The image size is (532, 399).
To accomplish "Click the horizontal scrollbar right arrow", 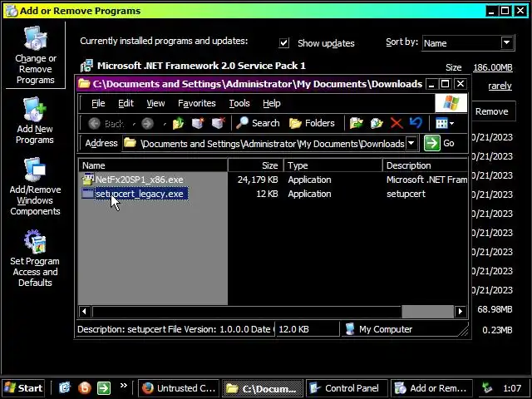I will (x=461, y=311).
